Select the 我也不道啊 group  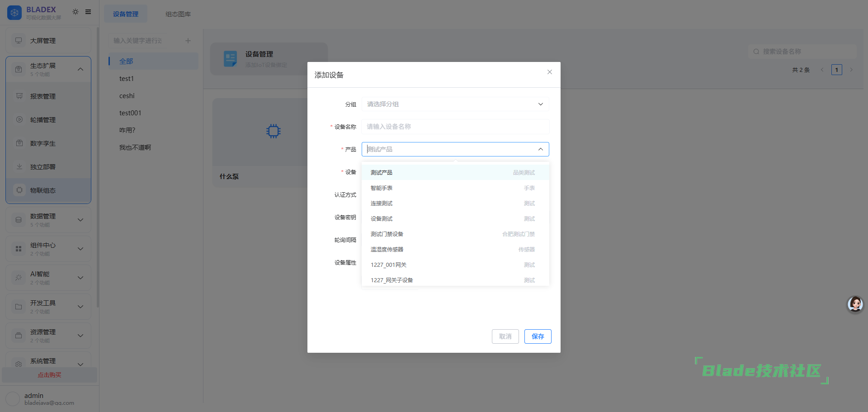click(x=153, y=147)
